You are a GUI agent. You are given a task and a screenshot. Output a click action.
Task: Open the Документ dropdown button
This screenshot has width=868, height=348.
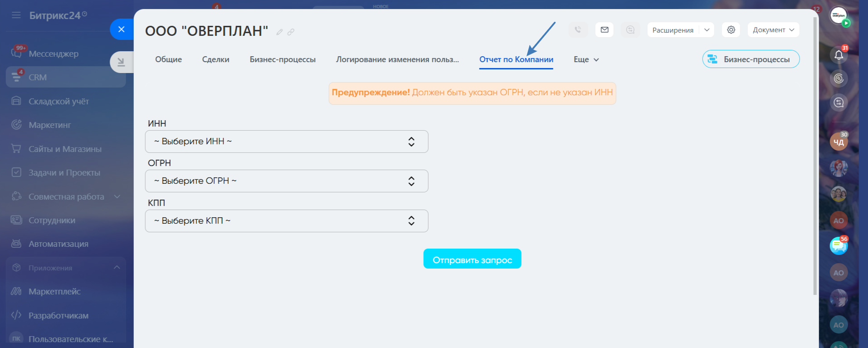click(773, 30)
